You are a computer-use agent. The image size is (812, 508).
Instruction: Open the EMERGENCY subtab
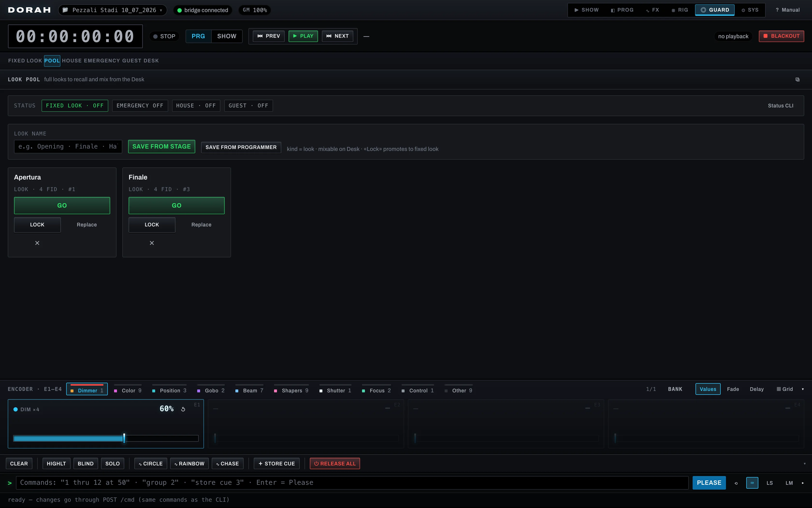click(102, 61)
